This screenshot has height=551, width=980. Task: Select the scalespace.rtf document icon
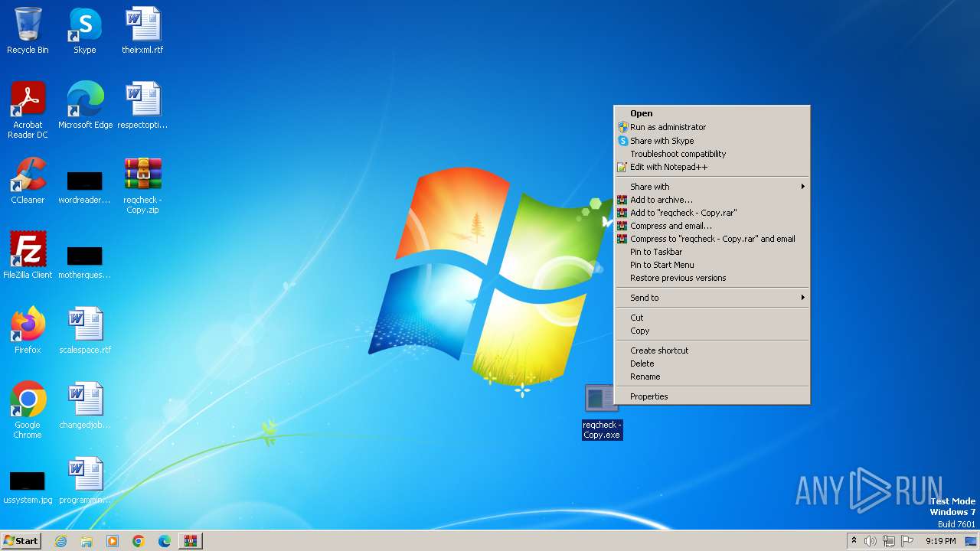point(85,331)
